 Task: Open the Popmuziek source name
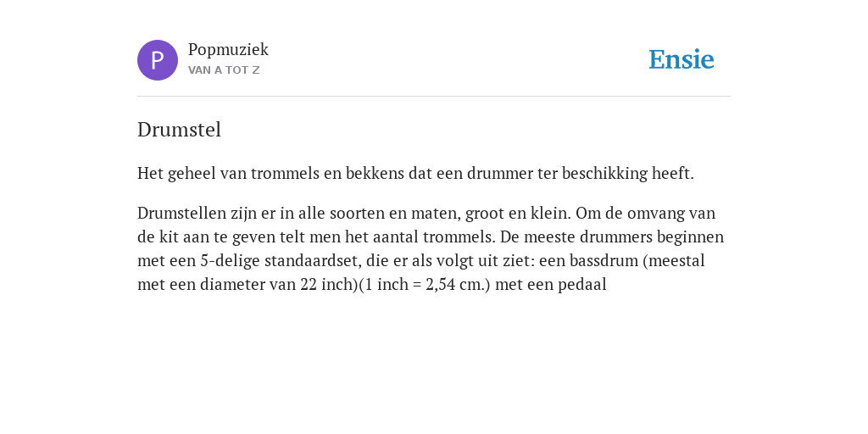228,50
